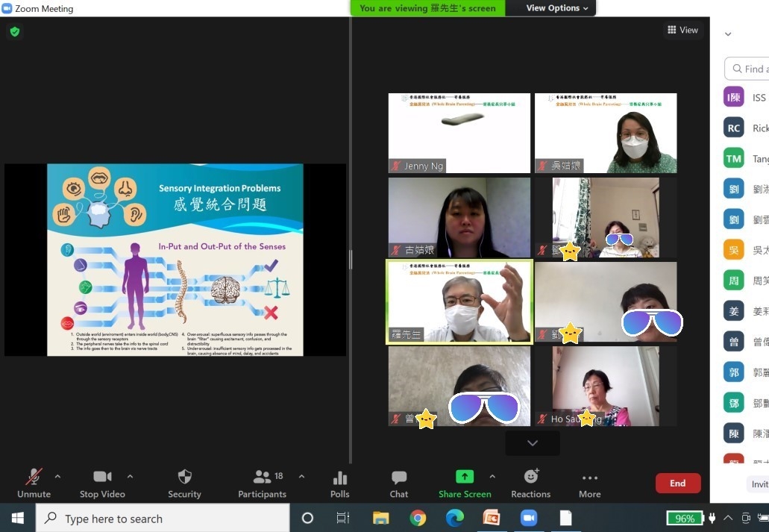Show next page of video thumbnails
This screenshot has height=532, width=769.
533,443
